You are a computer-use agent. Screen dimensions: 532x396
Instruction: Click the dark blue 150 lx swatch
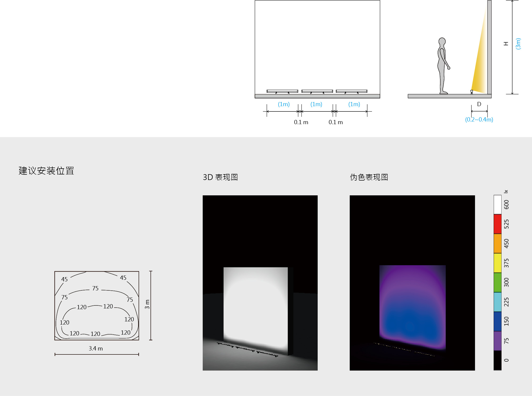coord(497,321)
